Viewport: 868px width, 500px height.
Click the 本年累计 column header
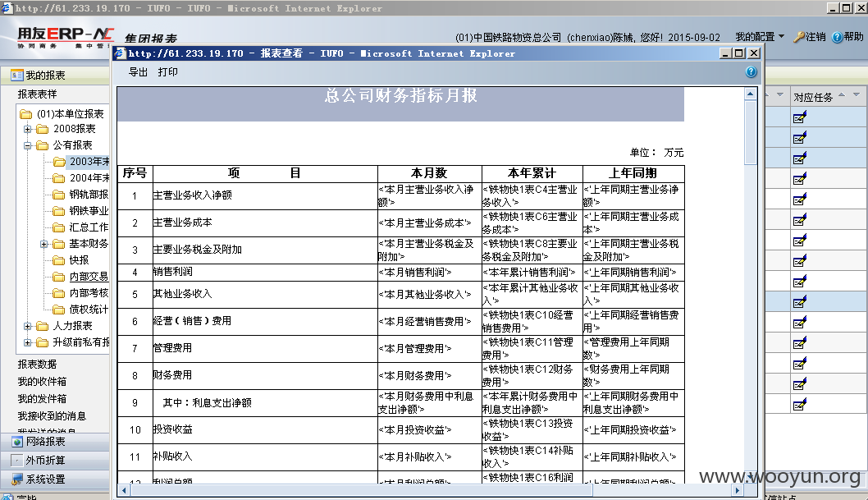point(532,173)
